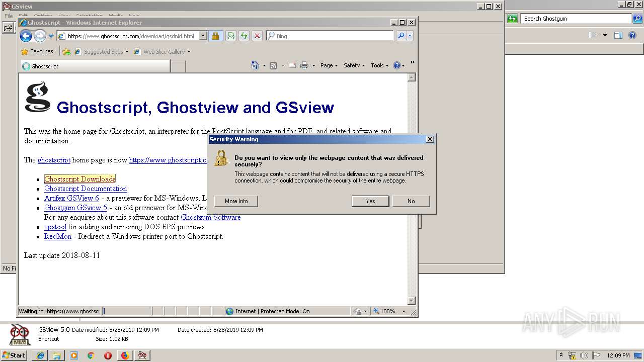Go back with the IE back arrow
This screenshot has height=362, width=644.
[x=26, y=36]
